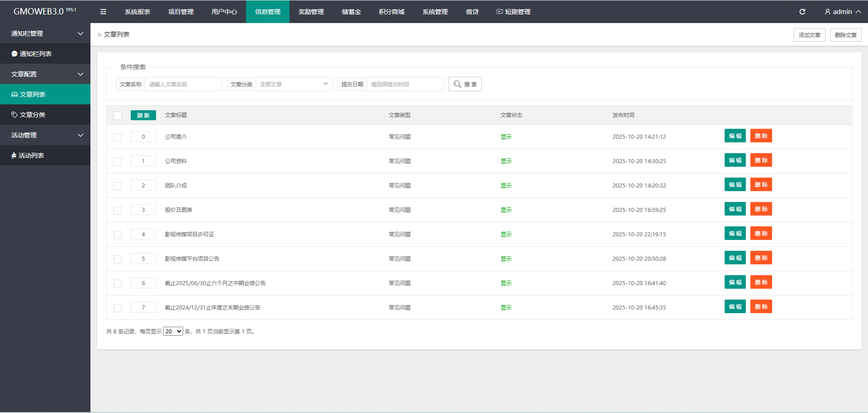The width and height of the screenshot is (868, 413).
Task: Collapse the 文章配置 sidebar section
Action: 45,74
